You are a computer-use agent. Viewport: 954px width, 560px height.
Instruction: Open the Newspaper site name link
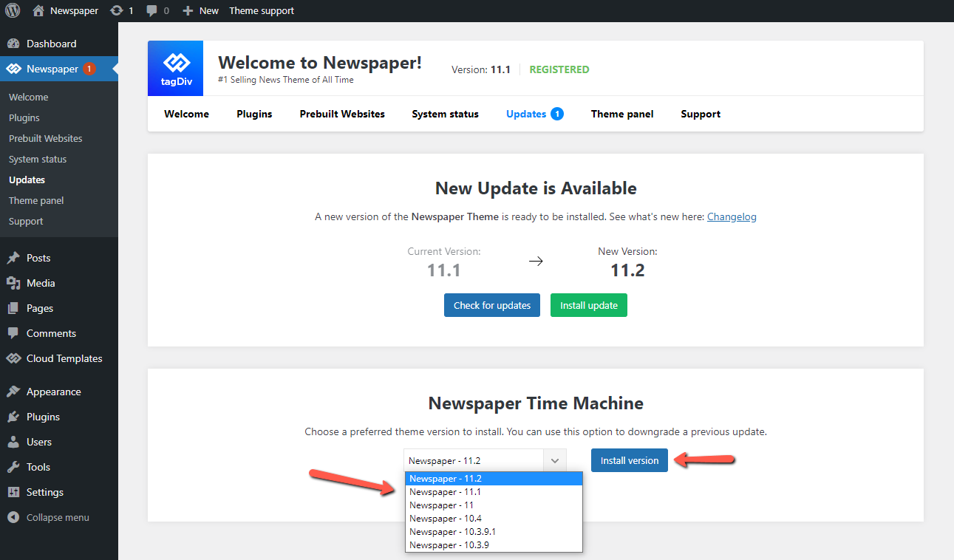(74, 10)
